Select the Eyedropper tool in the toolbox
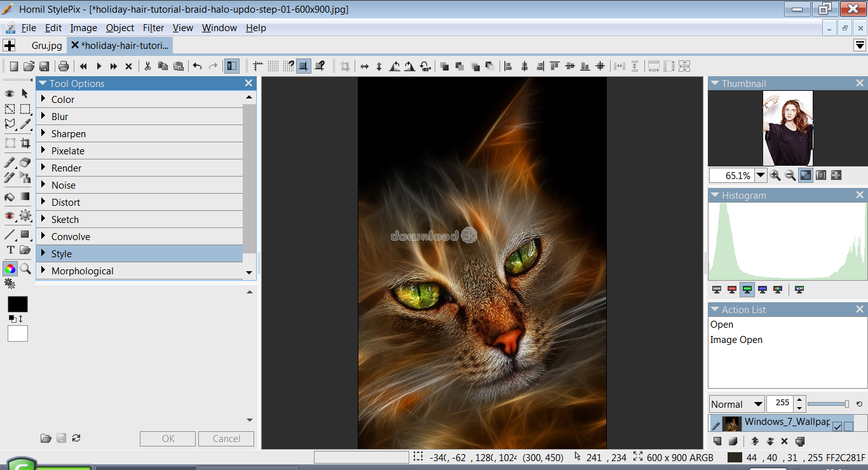Viewport: 868px width, 470px height. [x=25, y=124]
